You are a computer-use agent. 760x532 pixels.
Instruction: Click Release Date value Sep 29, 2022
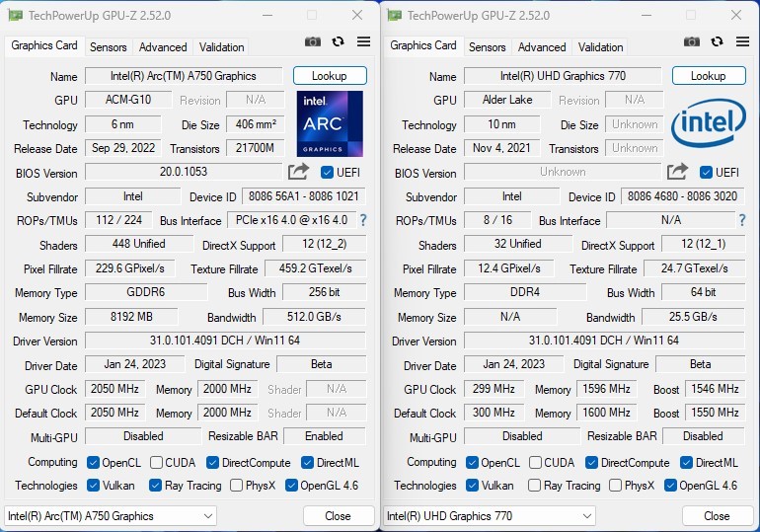click(123, 148)
